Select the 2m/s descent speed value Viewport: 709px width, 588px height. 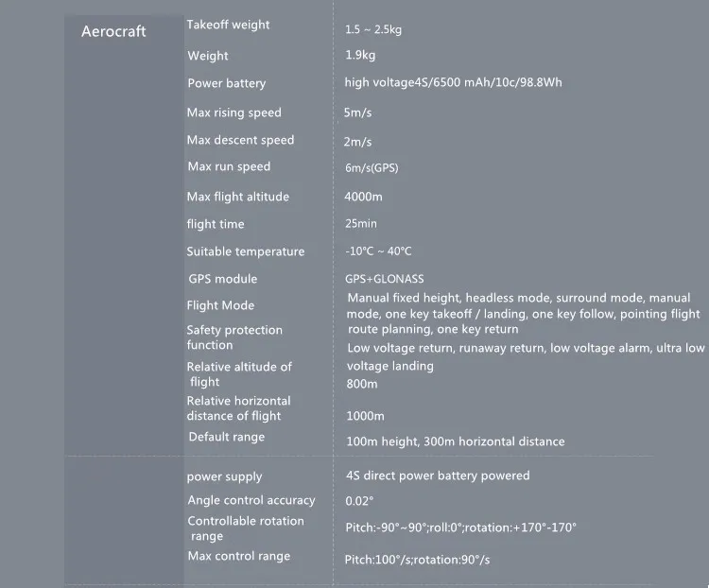358,142
